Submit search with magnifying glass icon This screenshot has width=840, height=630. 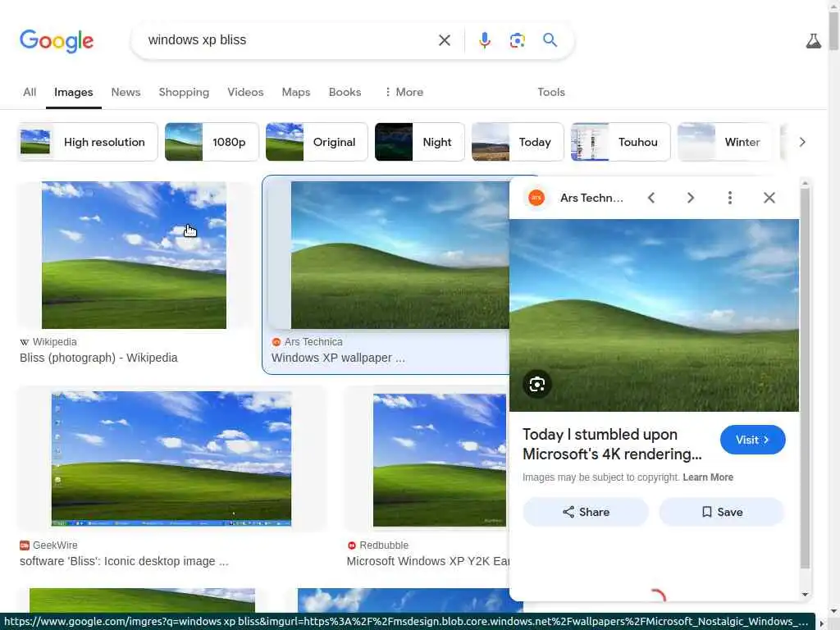[x=550, y=40]
